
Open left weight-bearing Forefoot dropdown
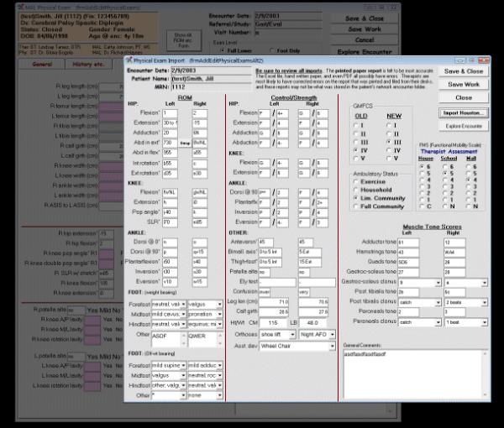coord(183,304)
